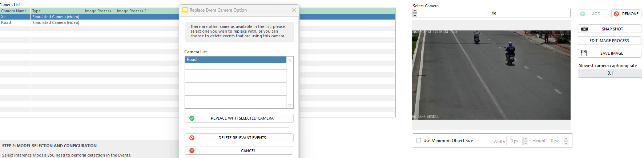Increase the Width pixel value
The width and height of the screenshot is (644, 158).
click(x=526, y=139)
